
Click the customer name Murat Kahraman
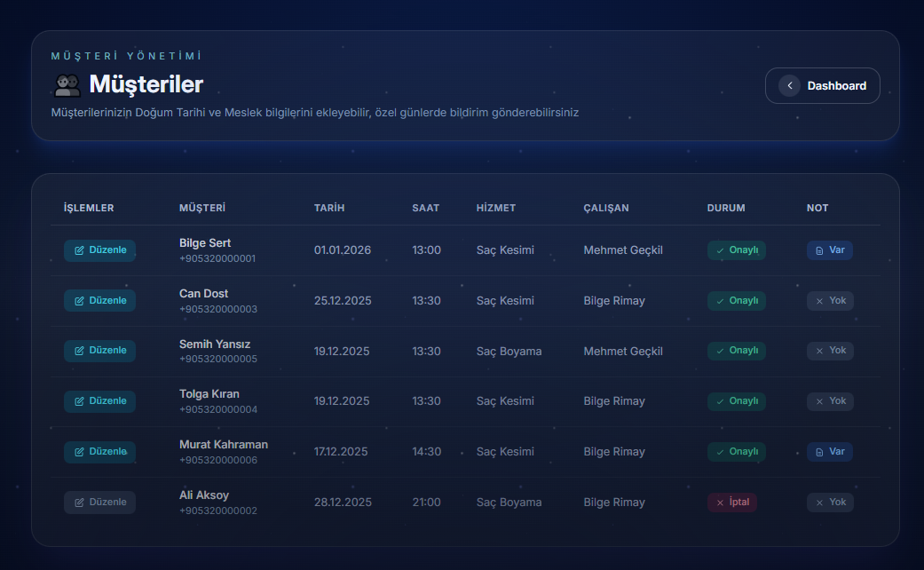224,444
